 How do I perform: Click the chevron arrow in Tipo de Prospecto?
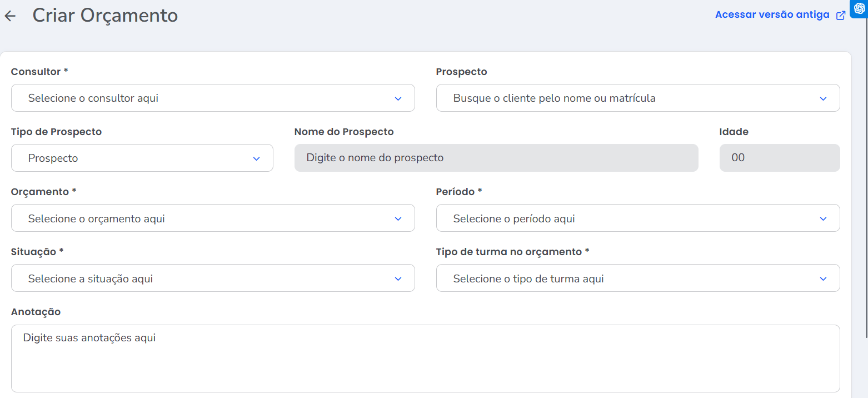click(x=256, y=158)
